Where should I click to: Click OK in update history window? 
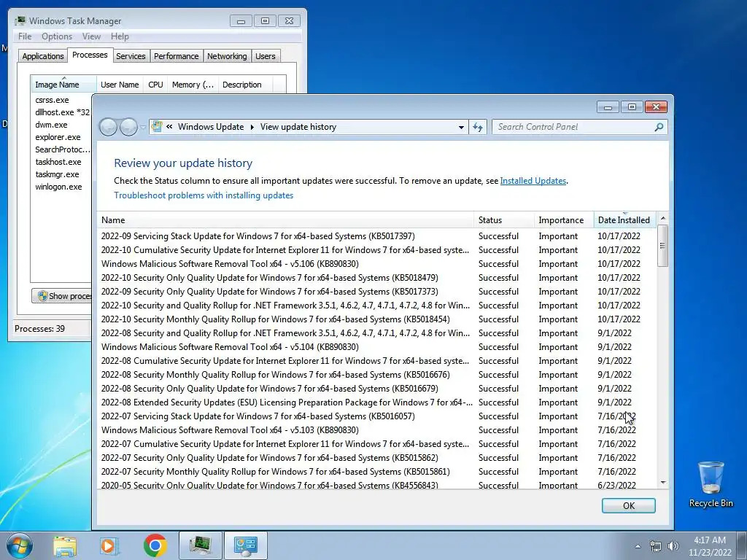[x=628, y=506]
